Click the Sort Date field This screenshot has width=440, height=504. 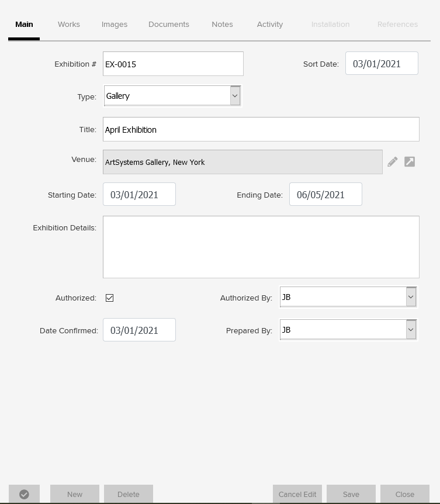point(382,64)
